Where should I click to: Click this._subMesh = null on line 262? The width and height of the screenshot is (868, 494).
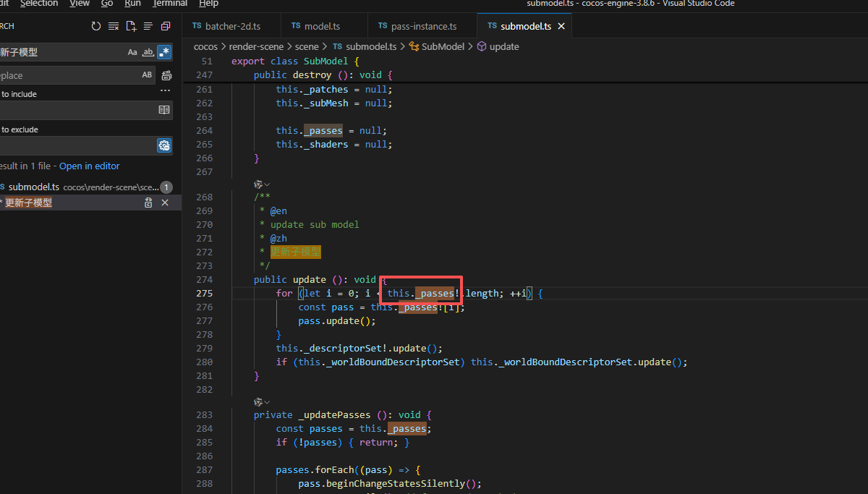tap(333, 103)
